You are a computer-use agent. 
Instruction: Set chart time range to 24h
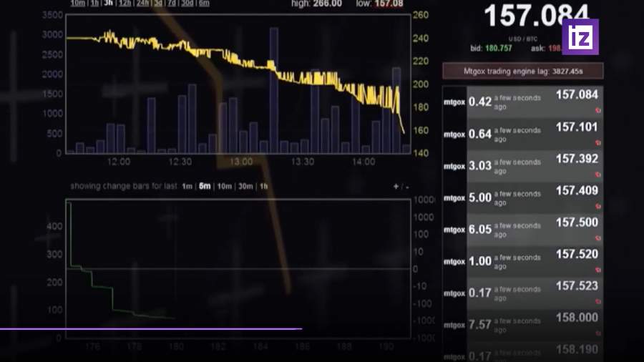pos(143,4)
